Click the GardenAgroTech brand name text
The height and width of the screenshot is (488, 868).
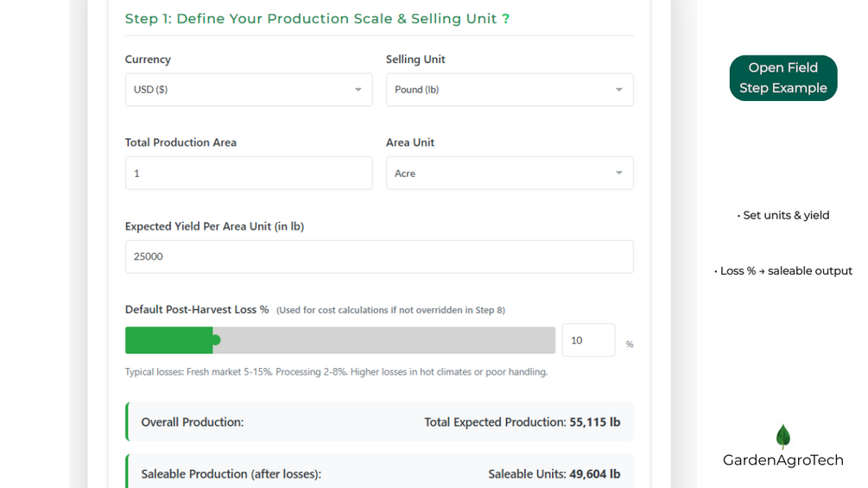point(782,460)
